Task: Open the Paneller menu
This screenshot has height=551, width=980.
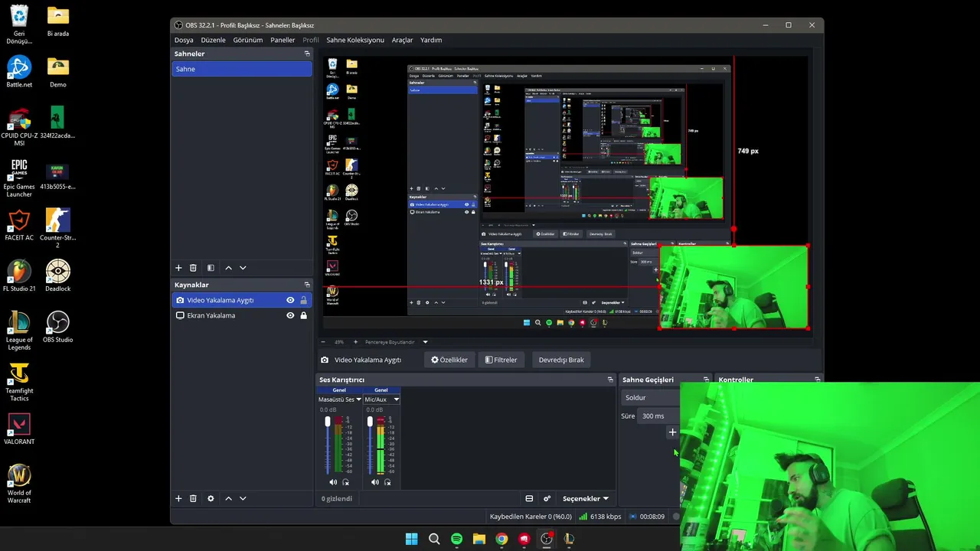Action: [x=283, y=40]
